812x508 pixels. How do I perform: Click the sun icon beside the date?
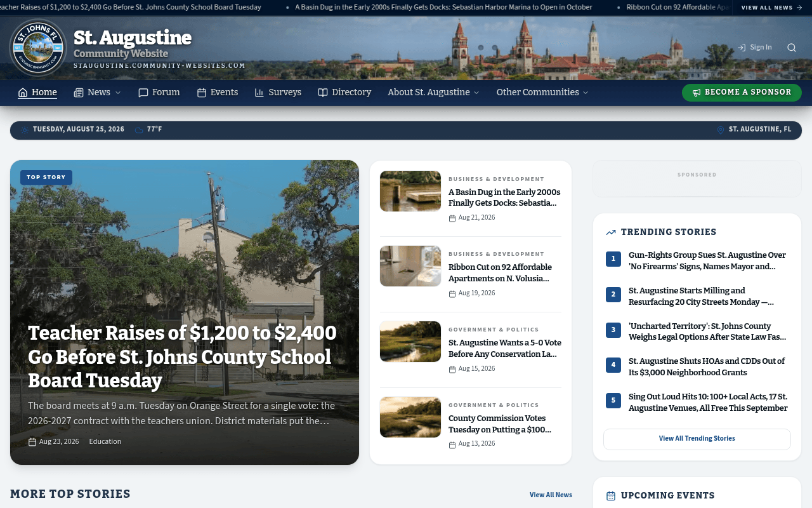[25, 130]
